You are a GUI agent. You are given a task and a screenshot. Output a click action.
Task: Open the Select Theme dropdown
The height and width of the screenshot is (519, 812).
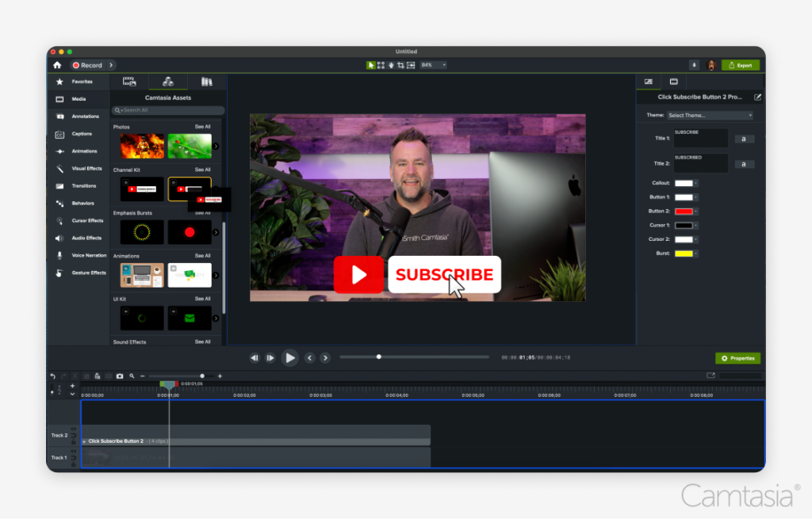tap(710, 116)
